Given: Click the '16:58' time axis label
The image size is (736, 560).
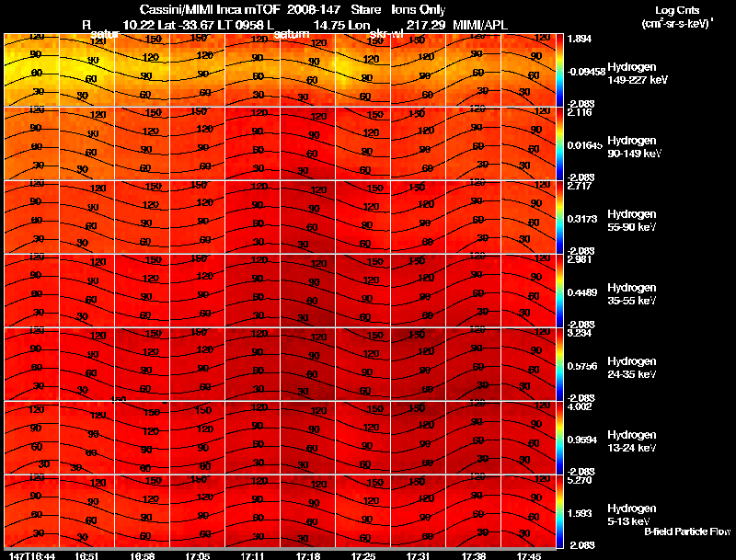Looking at the screenshot, I should [x=143, y=556].
